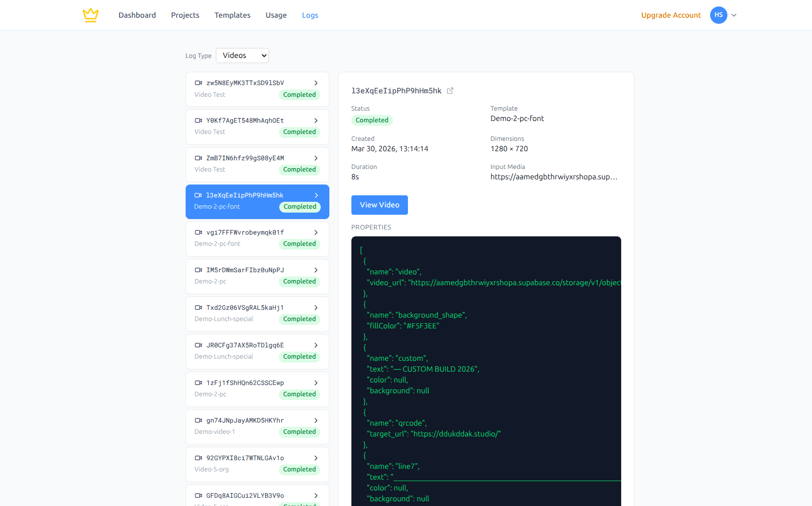Go to the Dashboard tab
Screen dimensions: 812x506
137,15
